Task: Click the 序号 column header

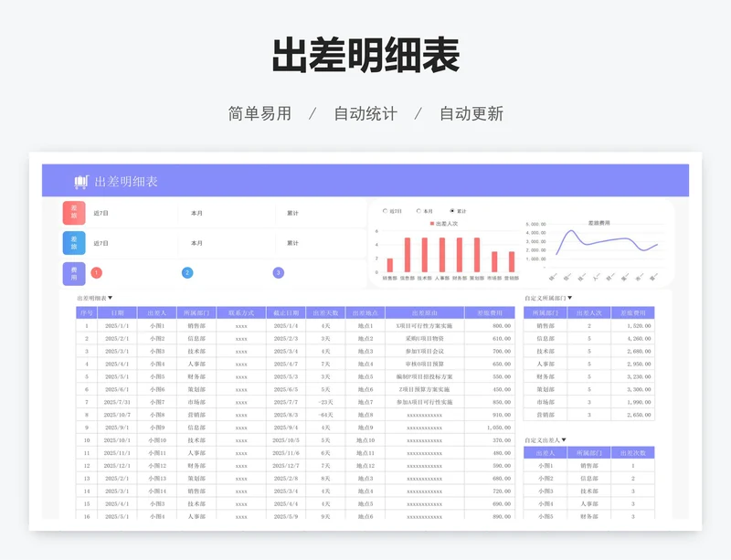Action: click(x=87, y=312)
